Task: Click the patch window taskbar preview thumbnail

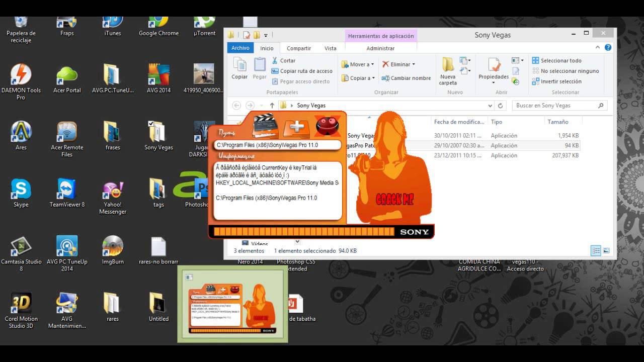Action: tap(232, 304)
